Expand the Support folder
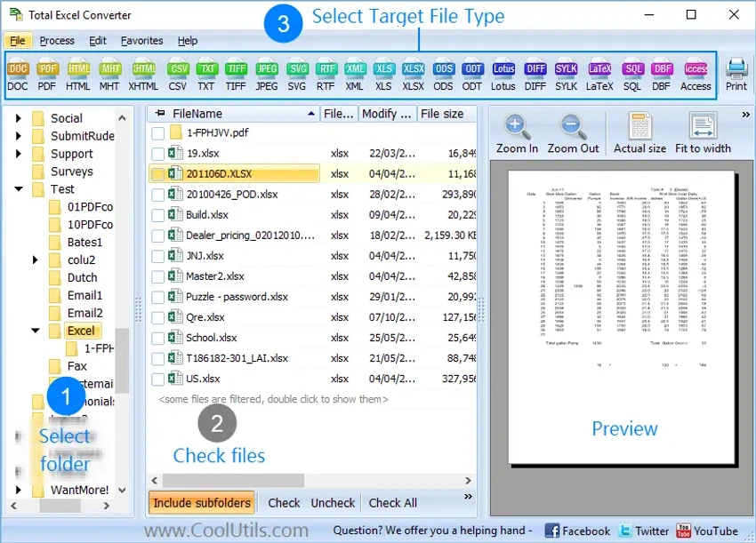 (19, 154)
